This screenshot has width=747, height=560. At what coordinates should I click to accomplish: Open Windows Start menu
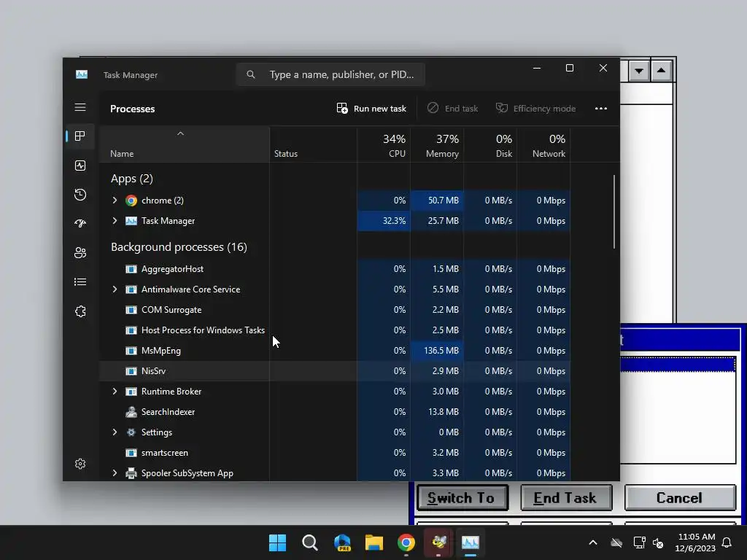pyautogui.click(x=277, y=542)
